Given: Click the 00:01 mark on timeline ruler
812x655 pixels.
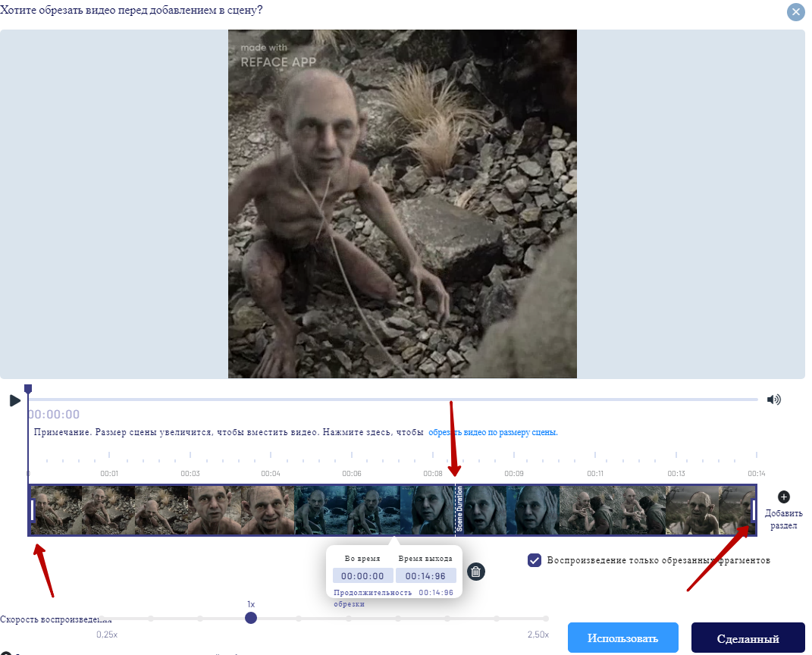Looking at the screenshot, I should 108,473.
